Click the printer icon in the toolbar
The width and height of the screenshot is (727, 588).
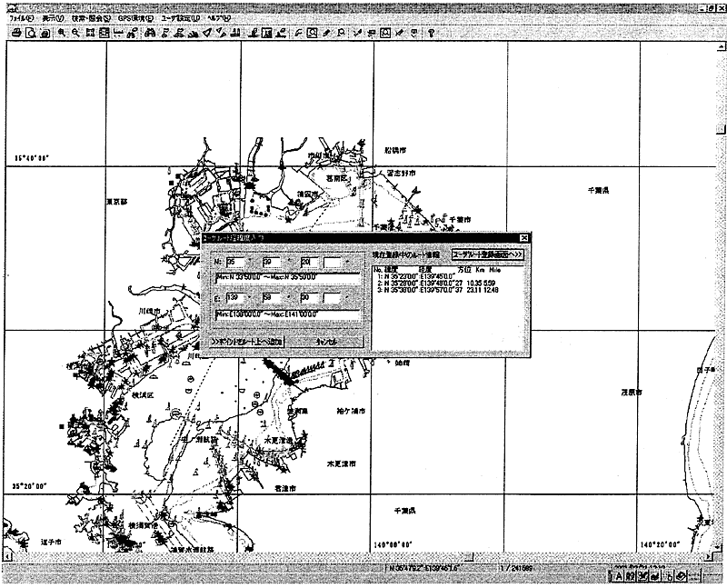tap(16, 33)
